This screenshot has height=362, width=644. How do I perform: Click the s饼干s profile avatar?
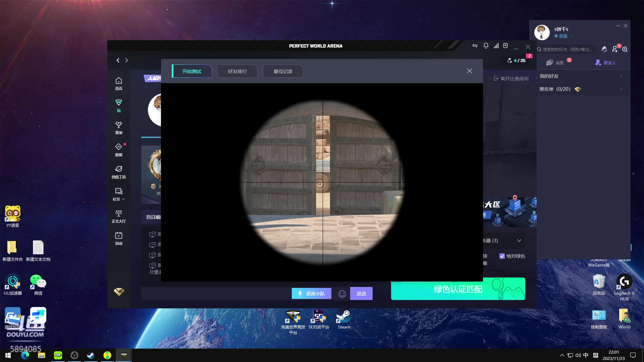pyautogui.click(x=542, y=33)
